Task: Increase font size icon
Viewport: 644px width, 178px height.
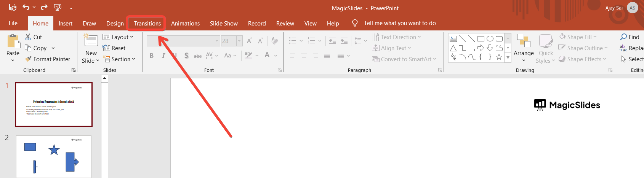Action: pos(249,41)
